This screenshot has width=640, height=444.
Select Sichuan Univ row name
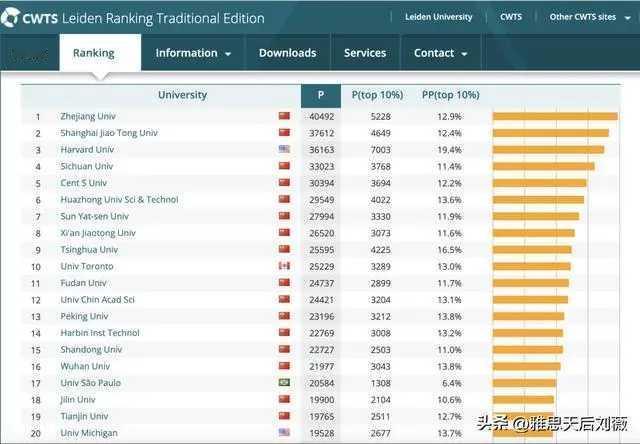pyautogui.click(x=87, y=166)
